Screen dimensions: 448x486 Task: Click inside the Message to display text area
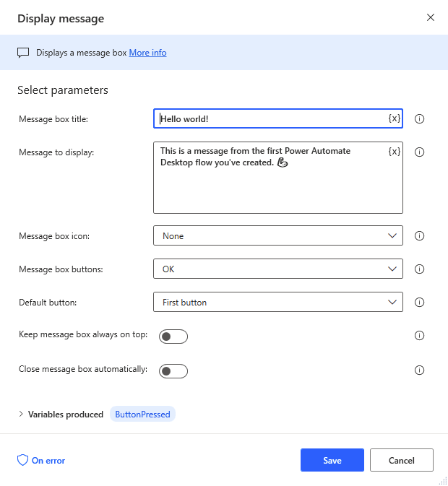pos(278,178)
